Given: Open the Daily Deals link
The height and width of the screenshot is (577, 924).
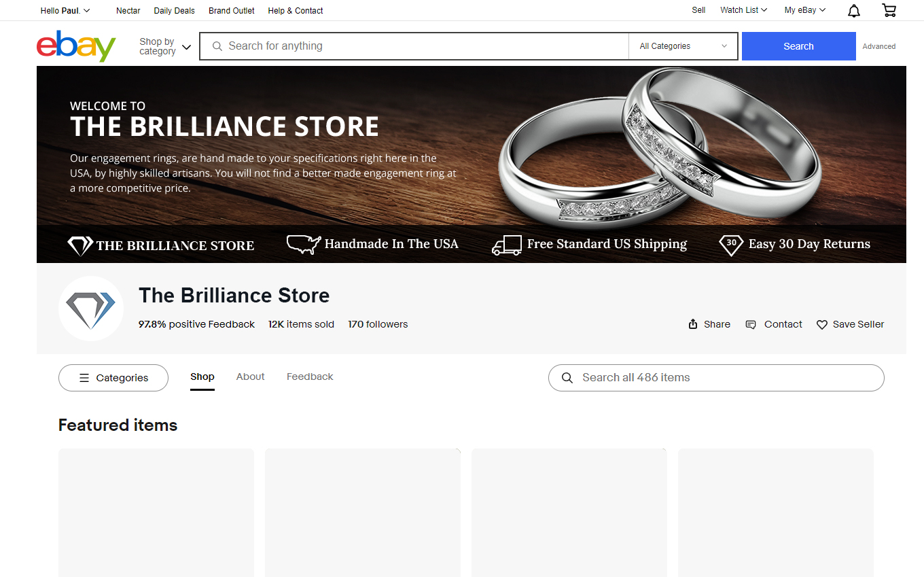Looking at the screenshot, I should coord(174,10).
